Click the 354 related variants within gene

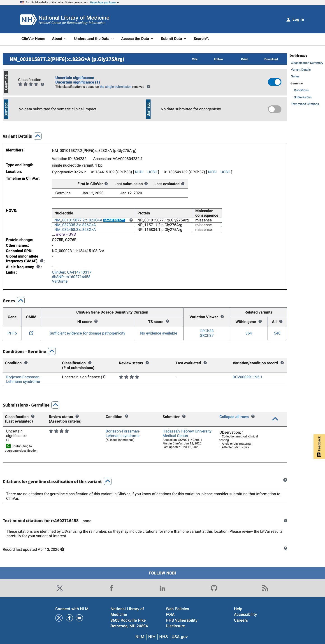[x=248, y=333]
